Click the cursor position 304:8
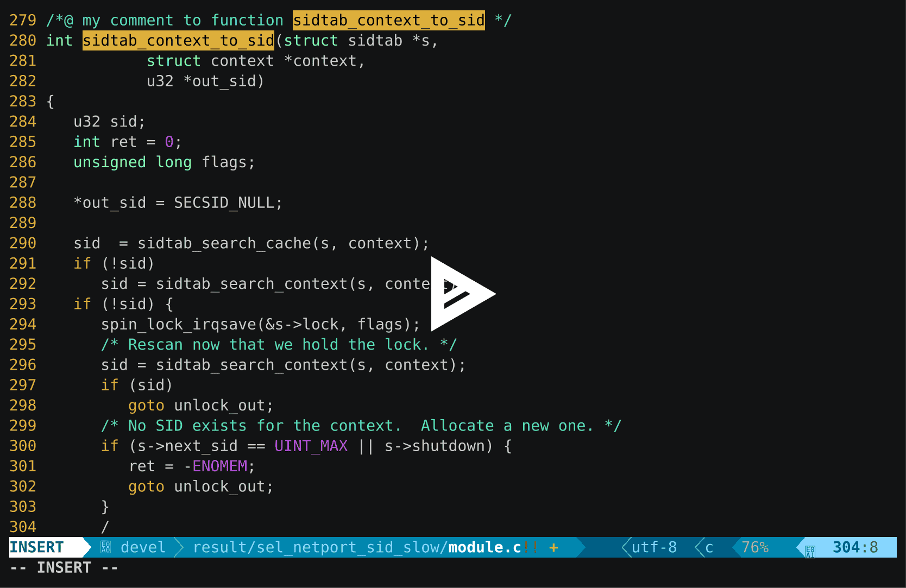 (855, 547)
